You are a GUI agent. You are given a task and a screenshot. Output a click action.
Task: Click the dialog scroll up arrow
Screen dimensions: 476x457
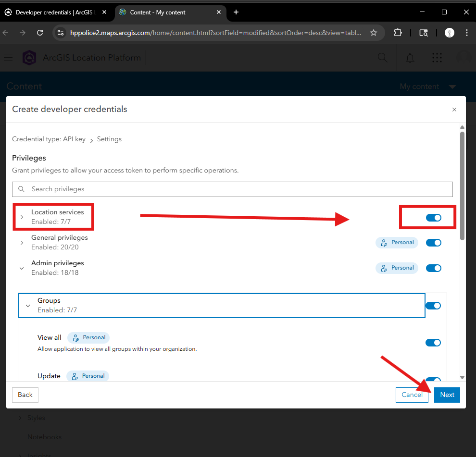click(x=462, y=127)
